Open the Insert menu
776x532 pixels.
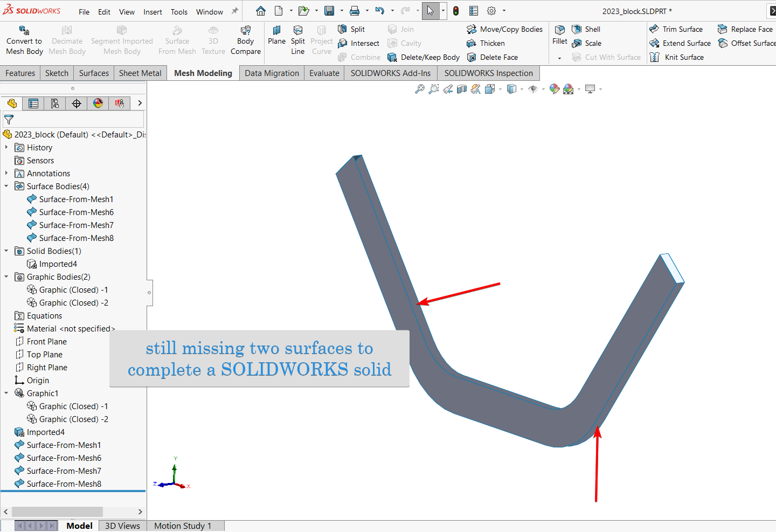(x=153, y=12)
